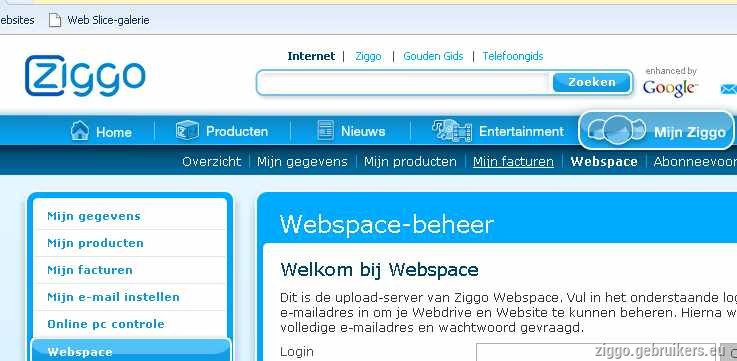Image resolution: width=737 pixels, height=361 pixels.
Task: Click the Zoeken search button
Action: point(591,82)
